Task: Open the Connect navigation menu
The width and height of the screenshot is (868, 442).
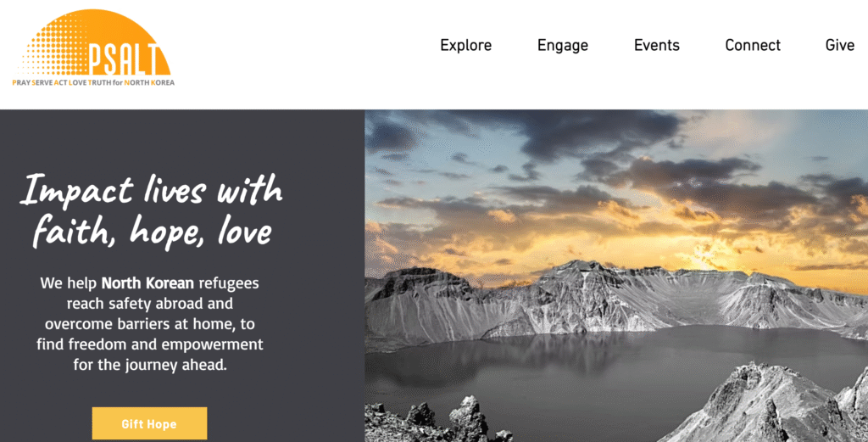Action: point(753,46)
